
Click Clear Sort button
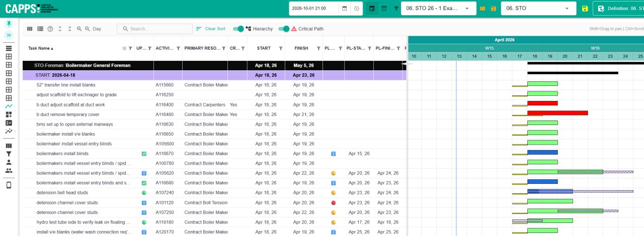coord(211,29)
